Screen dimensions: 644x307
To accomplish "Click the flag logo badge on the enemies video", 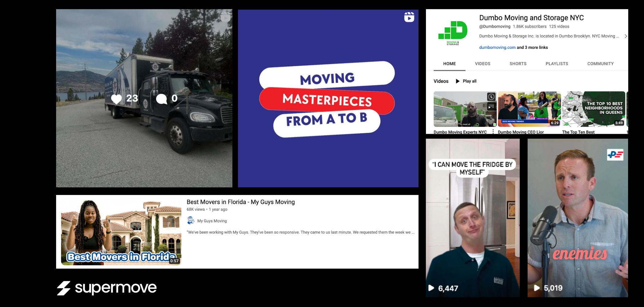I will (x=615, y=154).
